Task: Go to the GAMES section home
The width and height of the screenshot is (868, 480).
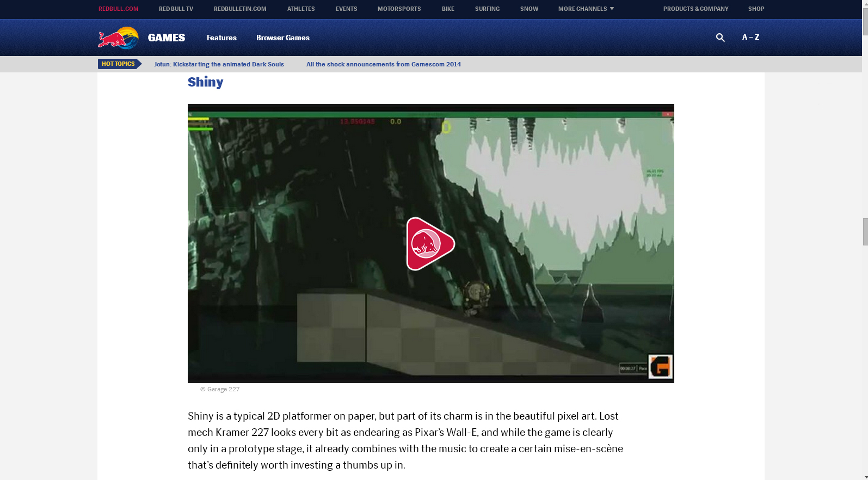Action: 167,38
